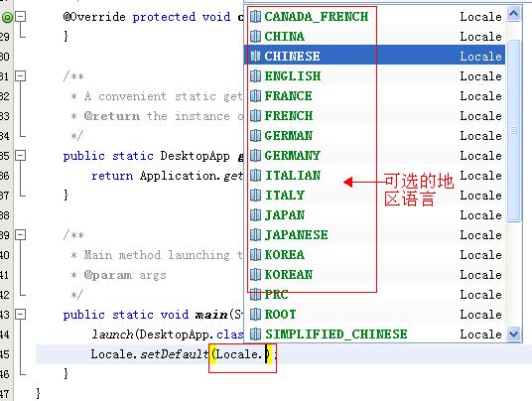Select CHINESE from the completion list

click(374, 56)
